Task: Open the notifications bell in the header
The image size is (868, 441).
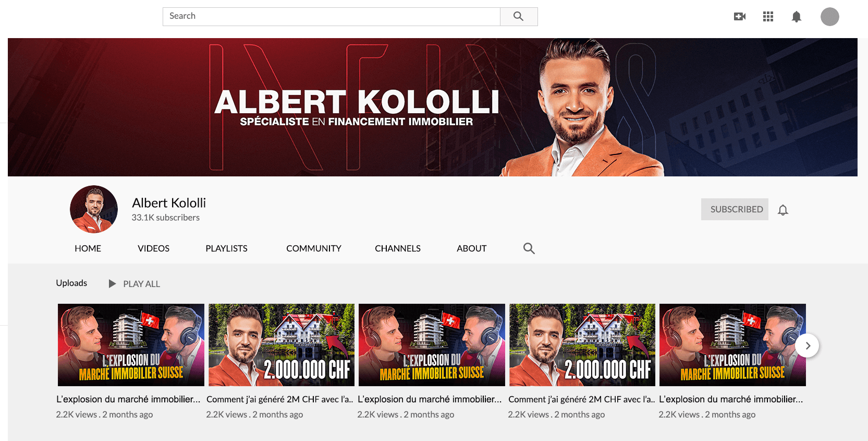Action: [x=797, y=17]
